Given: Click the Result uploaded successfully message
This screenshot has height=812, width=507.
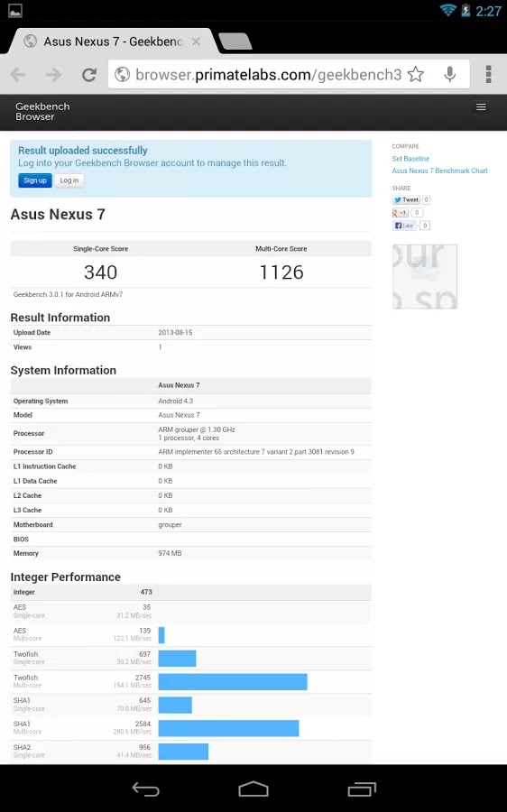Looking at the screenshot, I should click(83, 150).
